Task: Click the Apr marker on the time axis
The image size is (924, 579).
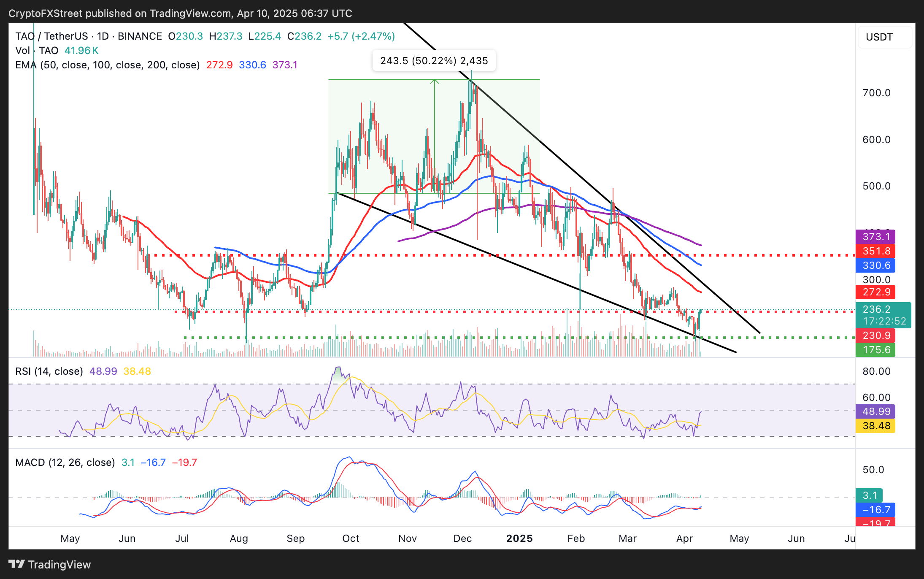Action: (684, 538)
